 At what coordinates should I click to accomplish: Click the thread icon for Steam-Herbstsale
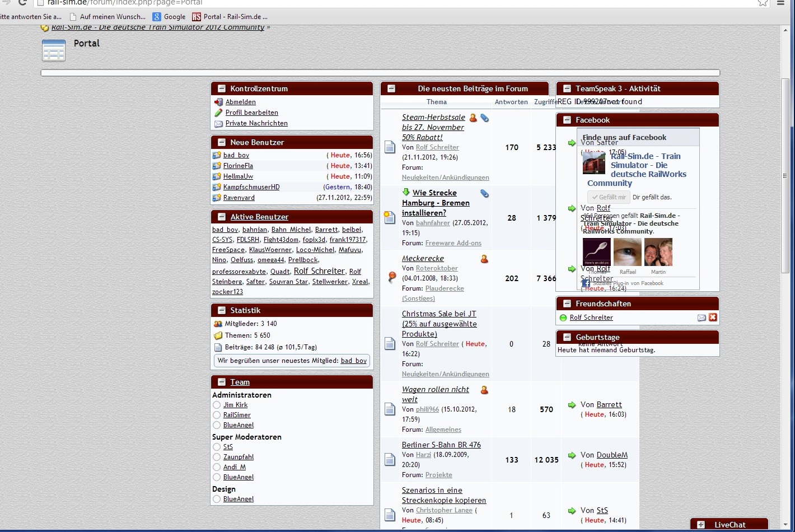click(x=390, y=147)
